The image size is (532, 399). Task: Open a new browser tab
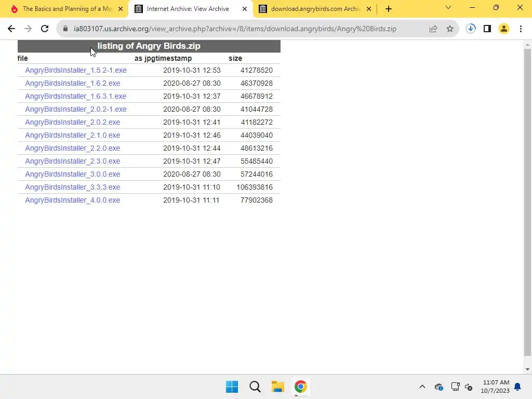[389, 9]
